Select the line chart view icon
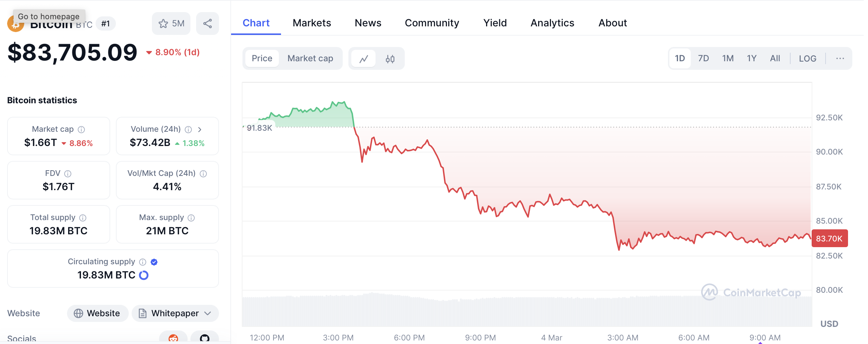This screenshot has height=344, width=868. point(363,59)
